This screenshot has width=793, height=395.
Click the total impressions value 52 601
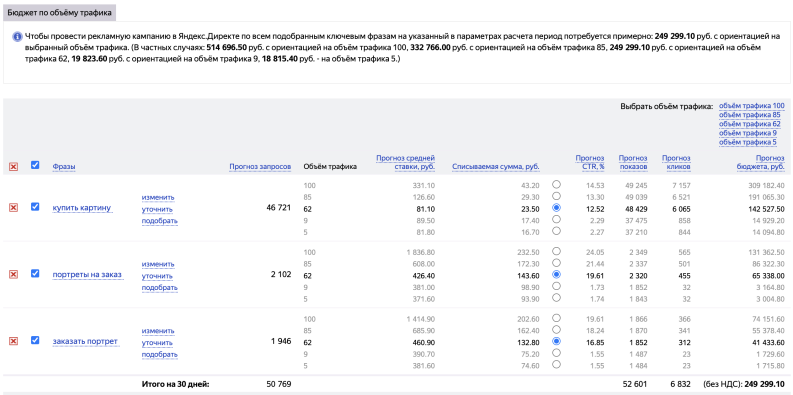click(x=635, y=384)
